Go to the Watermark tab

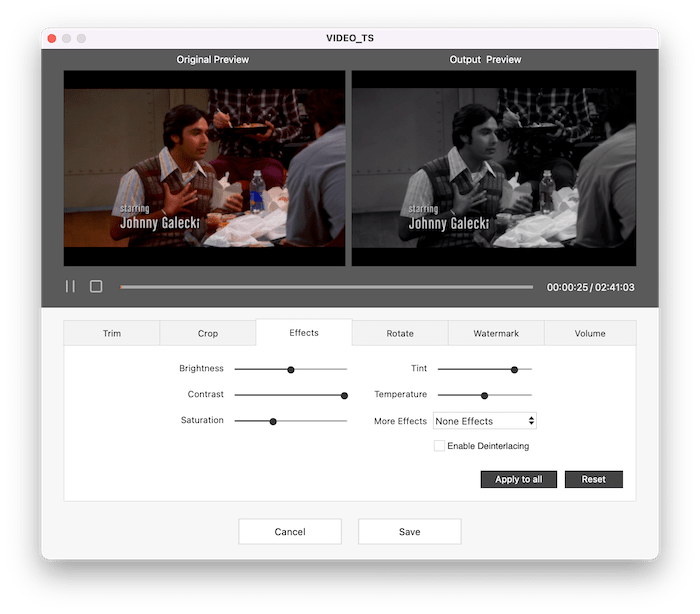(496, 333)
